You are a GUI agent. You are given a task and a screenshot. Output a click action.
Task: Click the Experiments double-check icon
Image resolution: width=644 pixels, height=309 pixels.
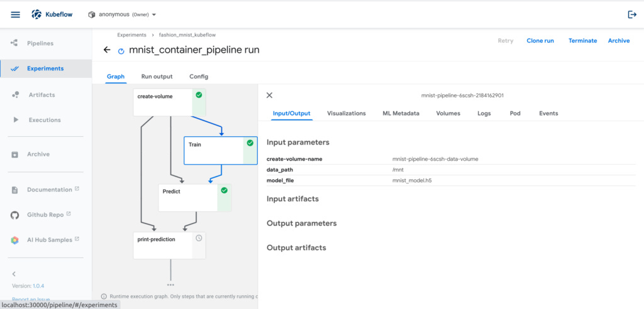coord(15,69)
